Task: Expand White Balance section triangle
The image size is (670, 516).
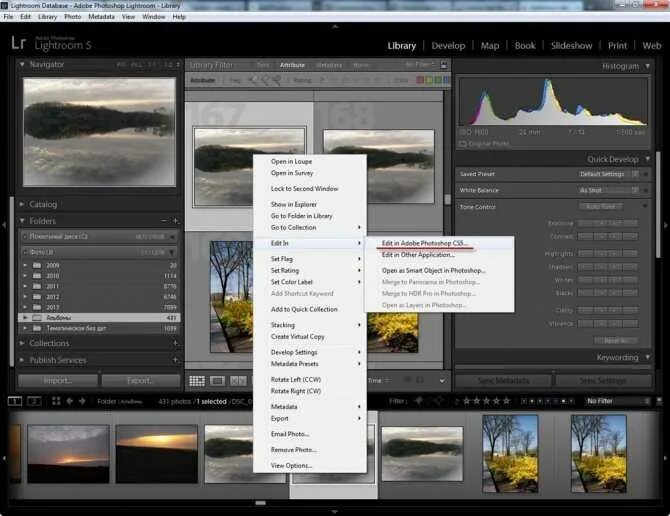Action: point(646,190)
